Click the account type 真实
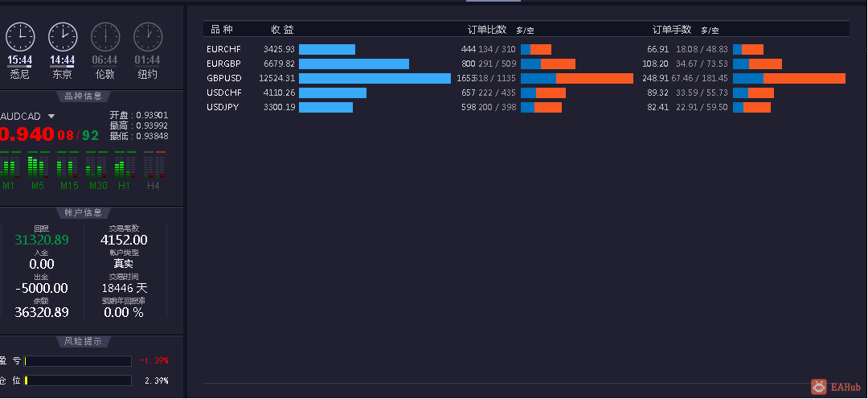This screenshot has height=399, width=868. pos(124,264)
